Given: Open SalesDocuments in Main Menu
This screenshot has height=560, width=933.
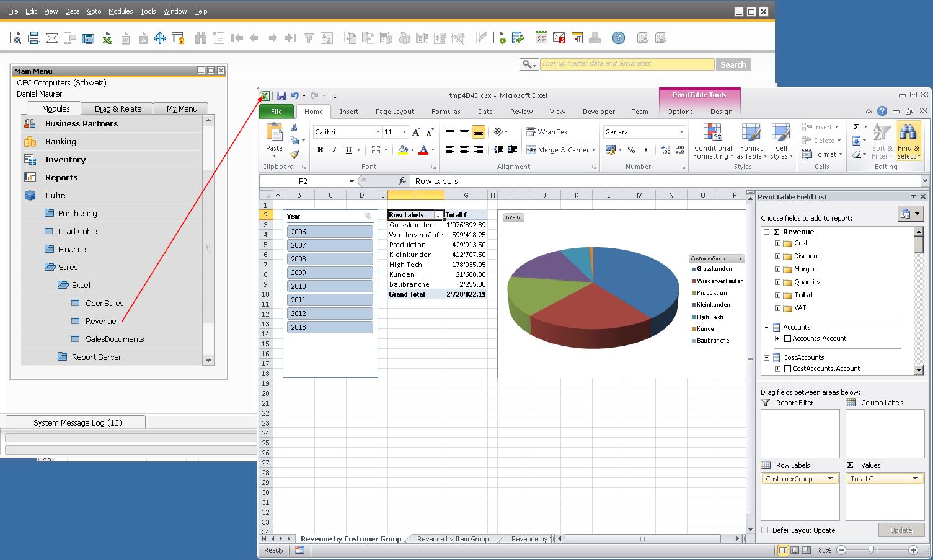Looking at the screenshot, I should (x=114, y=339).
